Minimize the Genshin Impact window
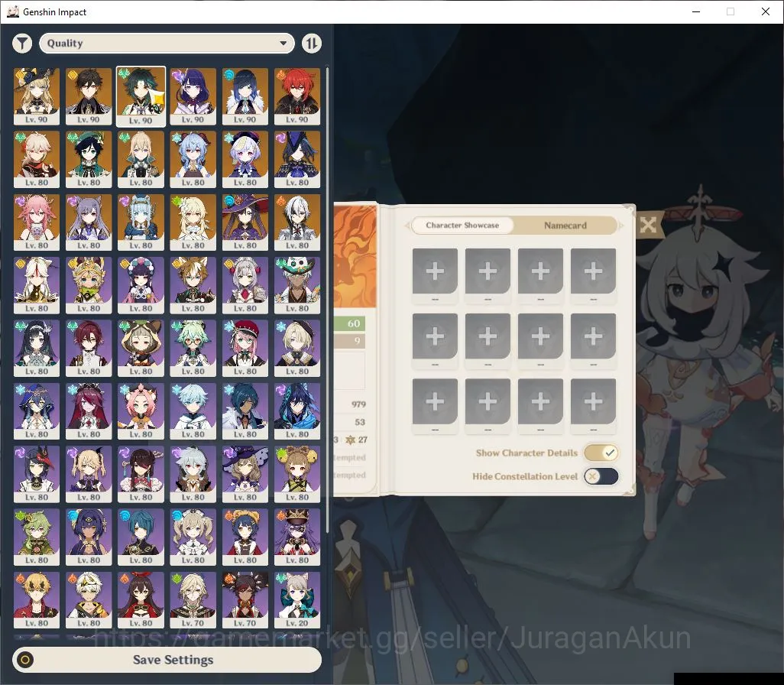The width and height of the screenshot is (784, 685). point(696,11)
